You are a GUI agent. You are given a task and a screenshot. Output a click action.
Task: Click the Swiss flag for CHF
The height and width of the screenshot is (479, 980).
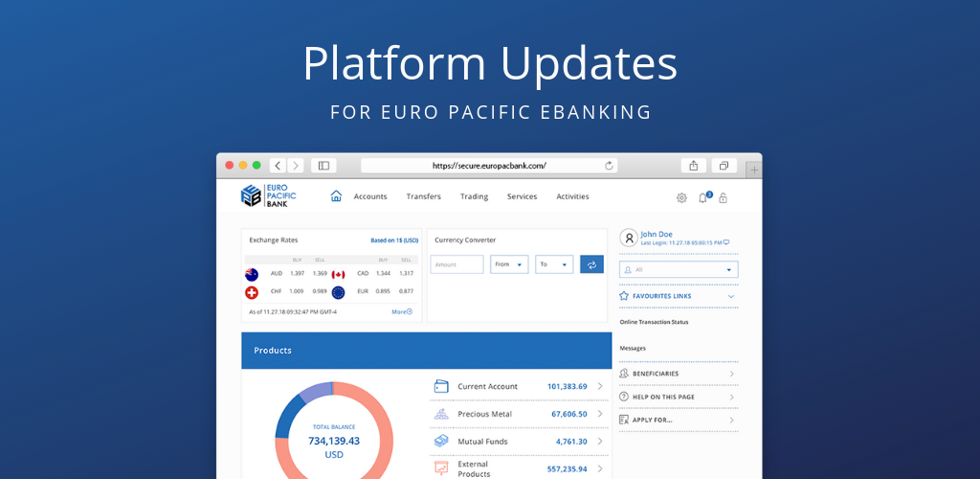click(252, 292)
